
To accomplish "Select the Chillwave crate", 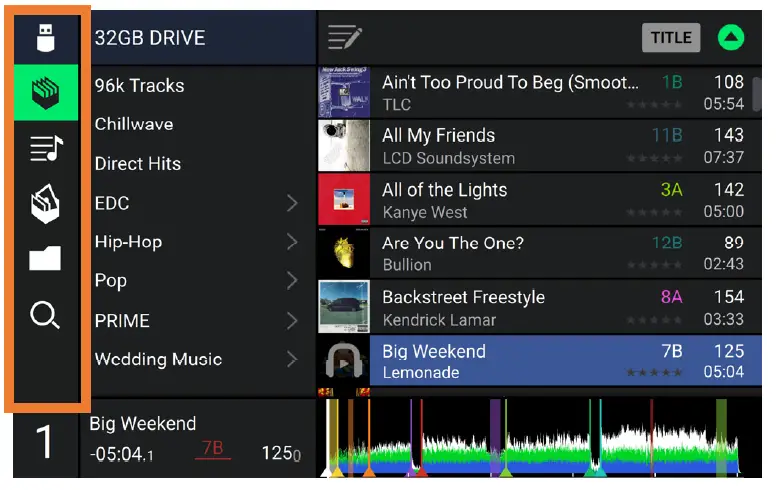I will (x=134, y=124).
